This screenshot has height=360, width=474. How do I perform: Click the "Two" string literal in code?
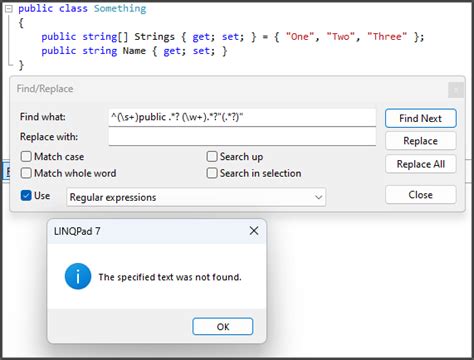[x=340, y=36]
